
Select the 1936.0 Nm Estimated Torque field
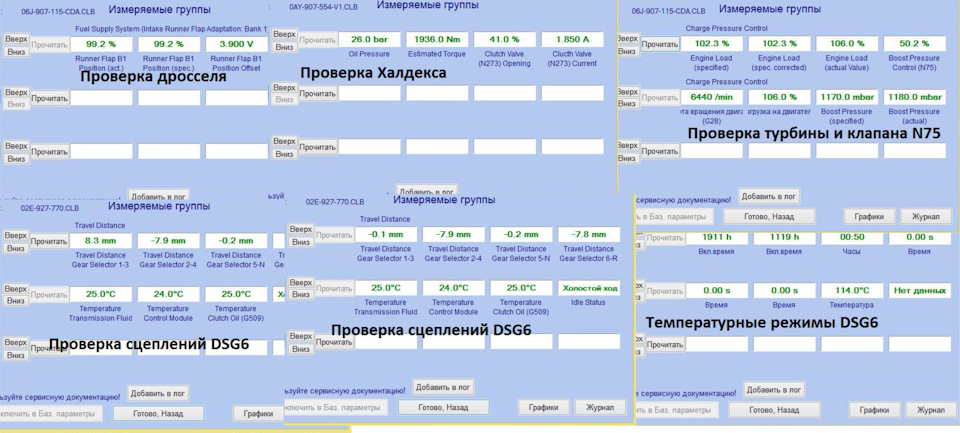(437, 40)
